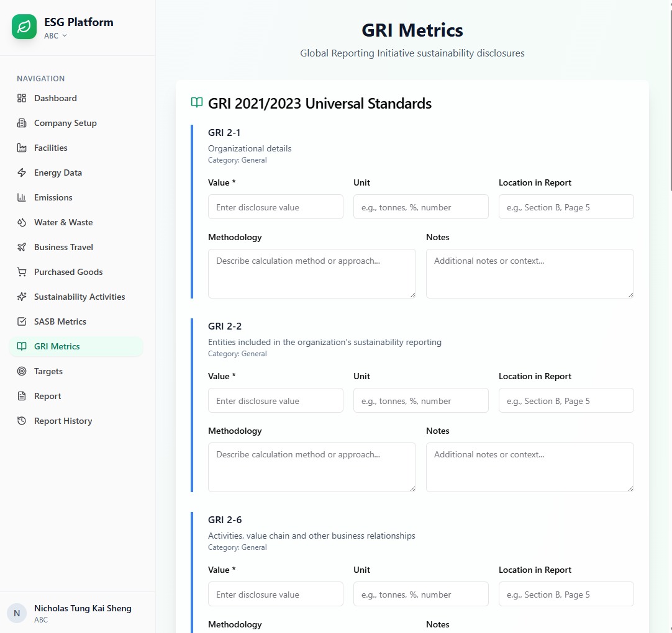Click the GRI 2-6 Unit input field

click(x=420, y=594)
